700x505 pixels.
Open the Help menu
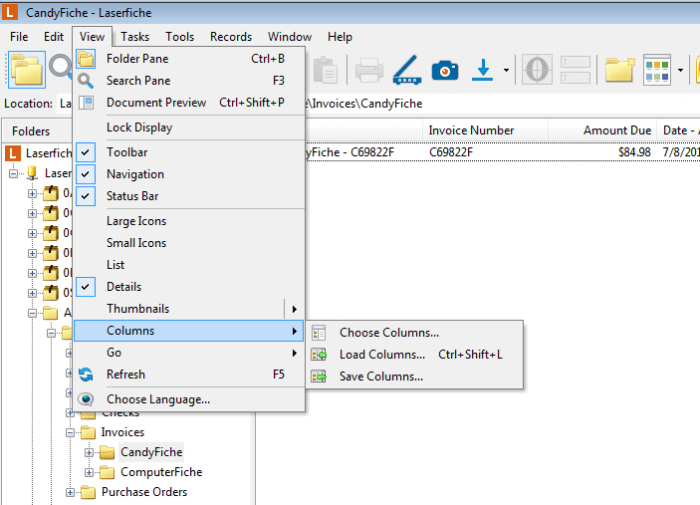[x=340, y=37]
